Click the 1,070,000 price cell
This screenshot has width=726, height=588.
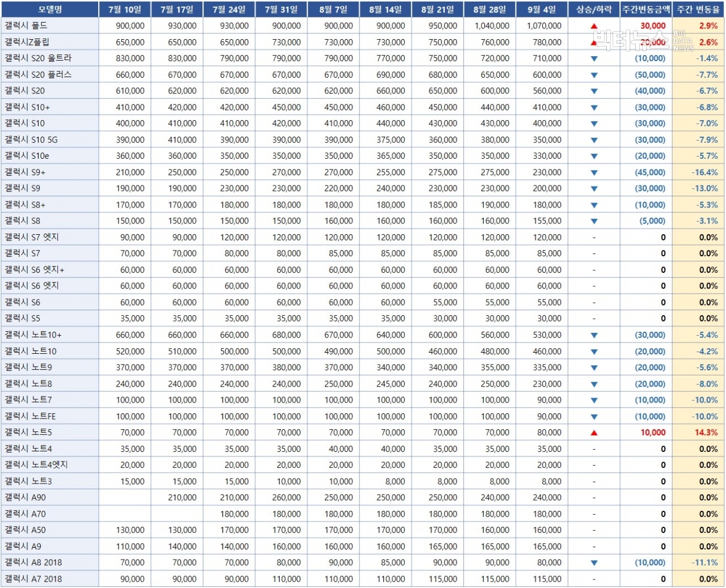point(544,26)
